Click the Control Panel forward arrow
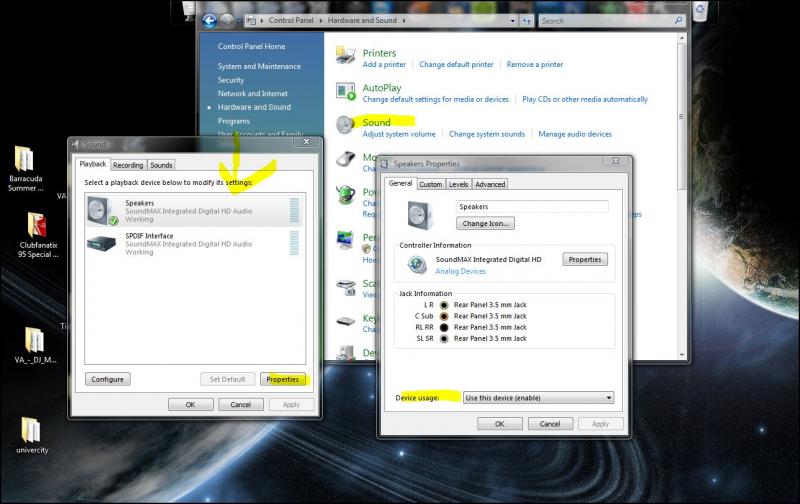Image resolution: width=800 pixels, height=504 pixels. tap(227, 21)
